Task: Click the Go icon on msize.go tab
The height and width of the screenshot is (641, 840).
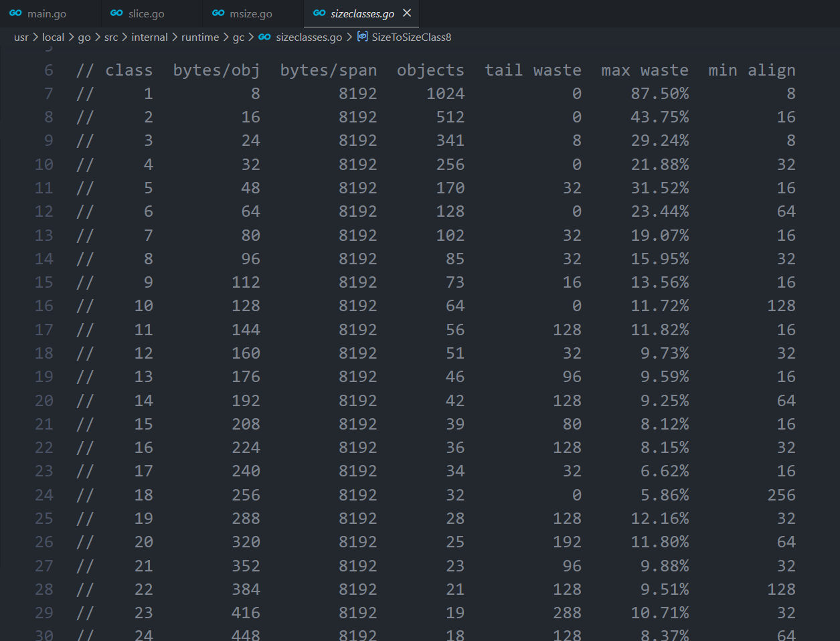Action: (x=218, y=13)
